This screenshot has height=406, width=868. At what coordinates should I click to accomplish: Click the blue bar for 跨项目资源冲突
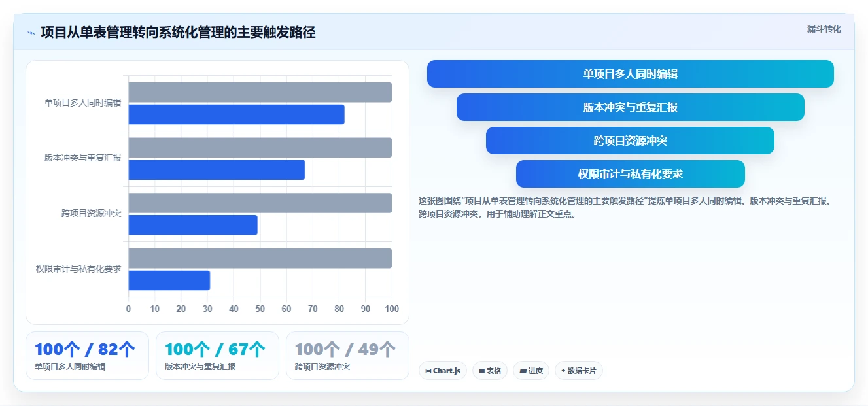point(193,225)
